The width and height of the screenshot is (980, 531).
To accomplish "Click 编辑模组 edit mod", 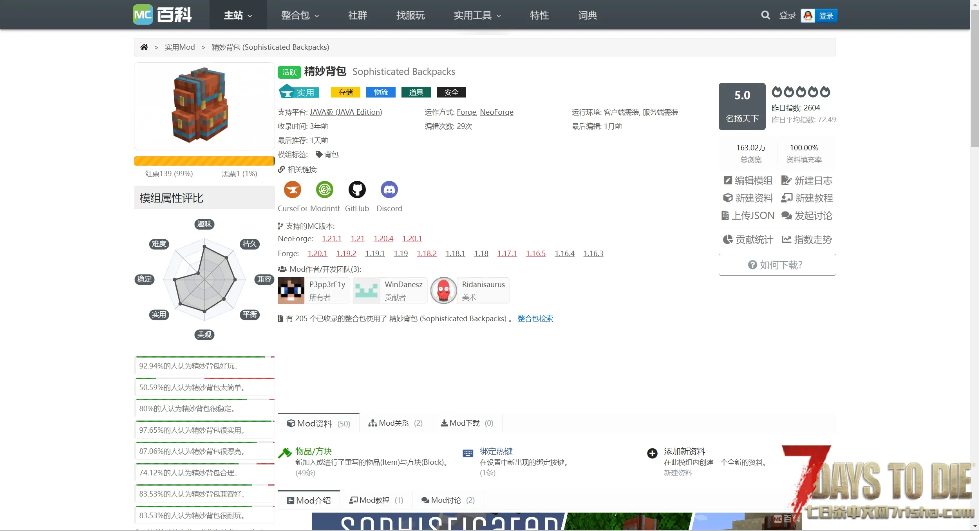I will (748, 181).
